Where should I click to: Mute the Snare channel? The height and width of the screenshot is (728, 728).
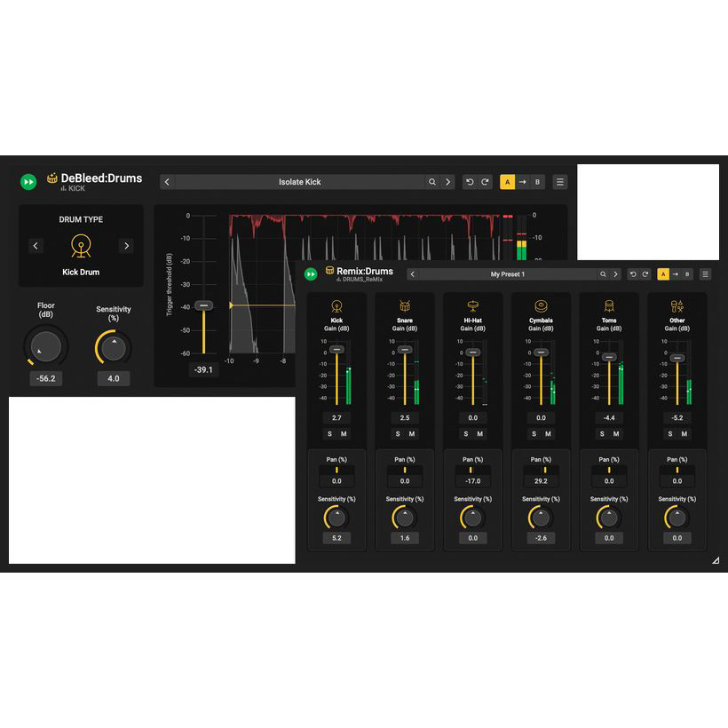(412, 433)
